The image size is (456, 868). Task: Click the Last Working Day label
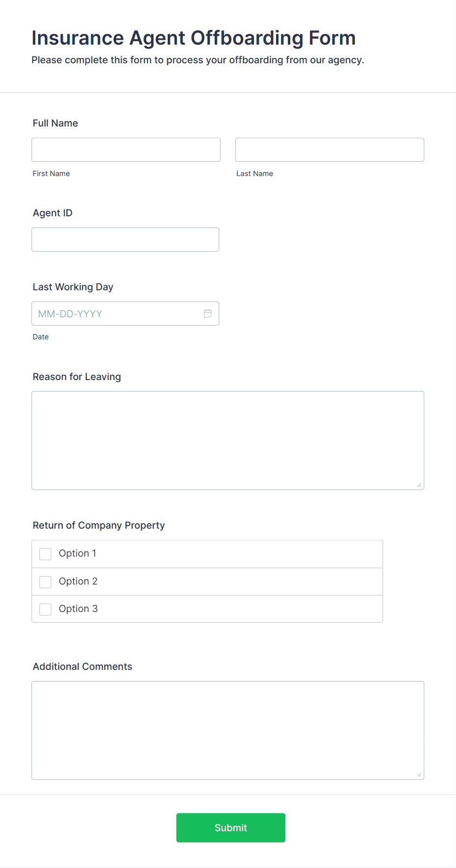(x=73, y=287)
